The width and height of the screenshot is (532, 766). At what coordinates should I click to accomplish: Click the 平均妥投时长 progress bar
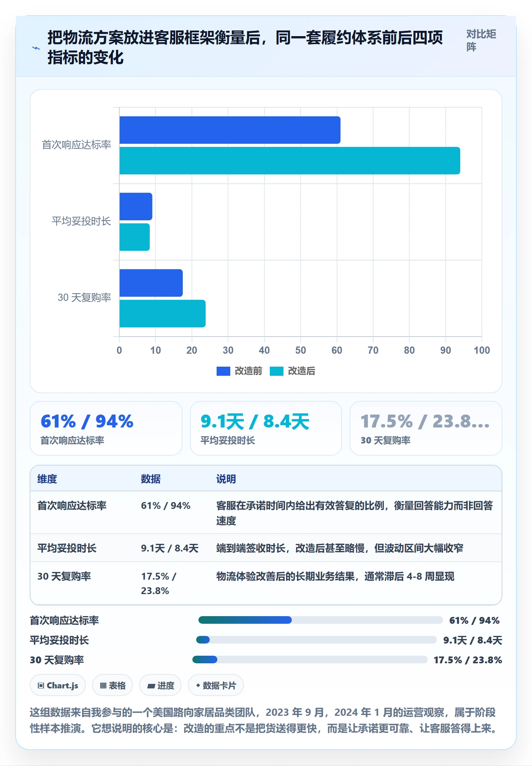click(316, 640)
